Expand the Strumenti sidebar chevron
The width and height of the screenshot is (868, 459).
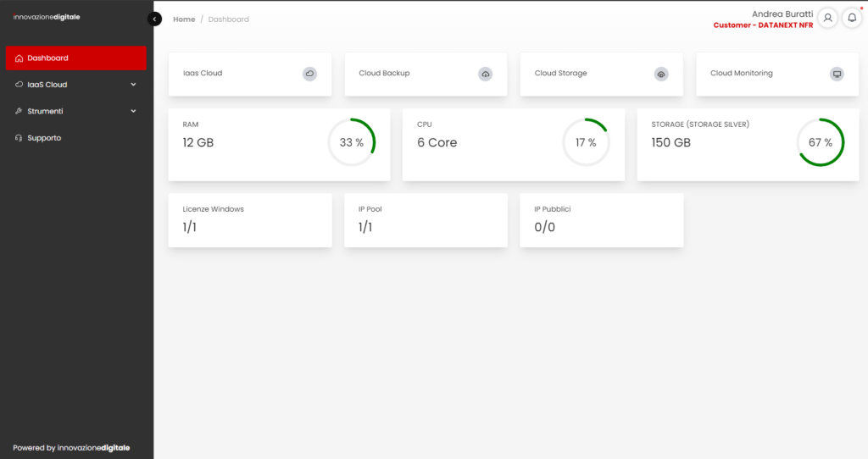tap(133, 111)
